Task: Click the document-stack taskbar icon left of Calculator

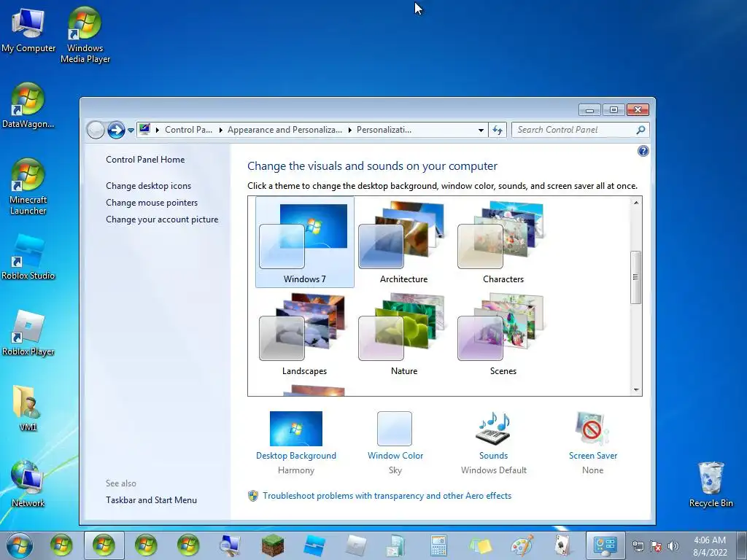Action: pyautogui.click(x=396, y=545)
